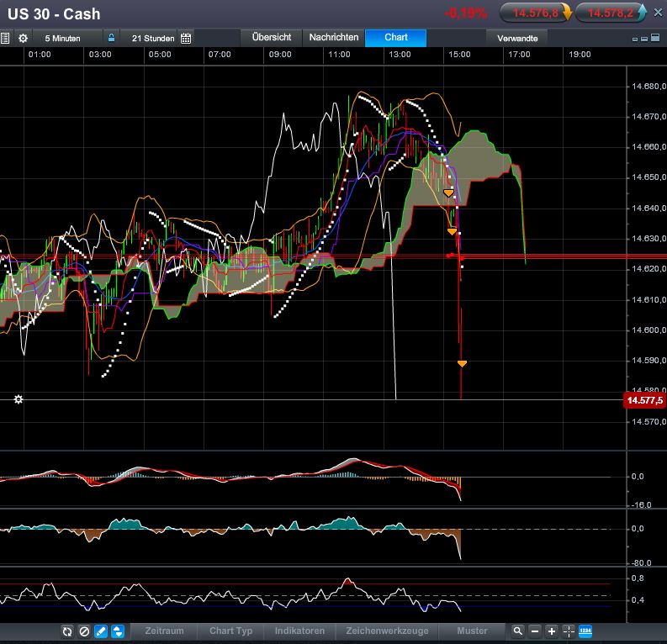Toggle the blue up-down arrows button
Image resolution: width=667 pixels, height=644 pixels.
118,631
